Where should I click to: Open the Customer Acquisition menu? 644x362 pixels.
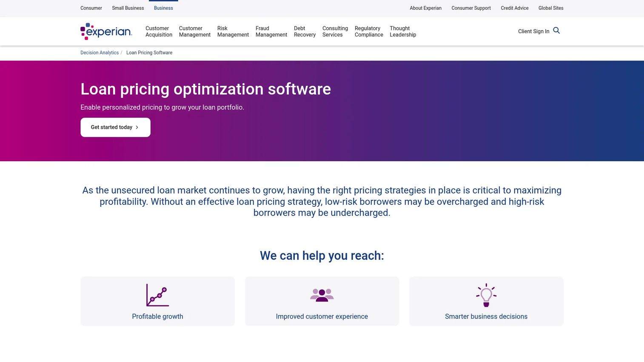point(159,31)
